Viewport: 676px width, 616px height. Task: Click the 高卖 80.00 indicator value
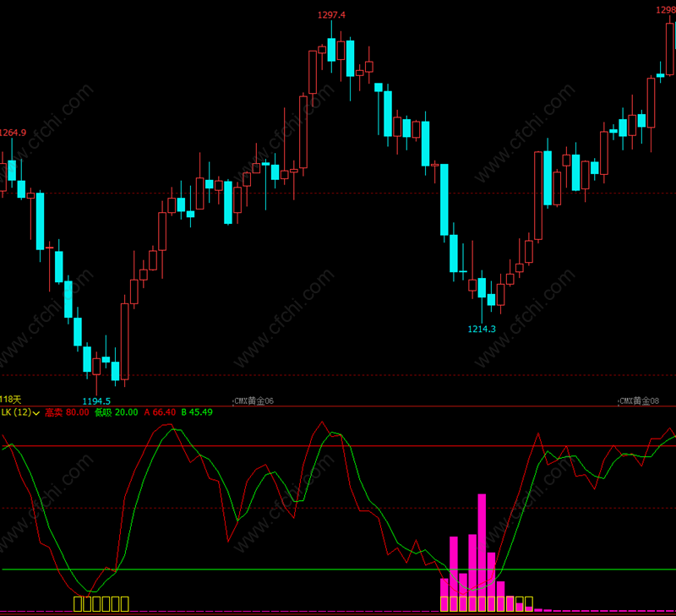tap(67, 412)
